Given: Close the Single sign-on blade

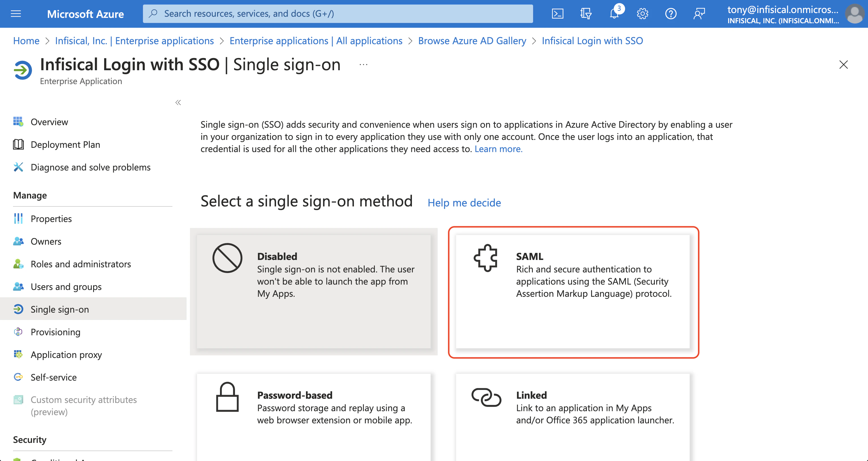Looking at the screenshot, I should click(843, 64).
